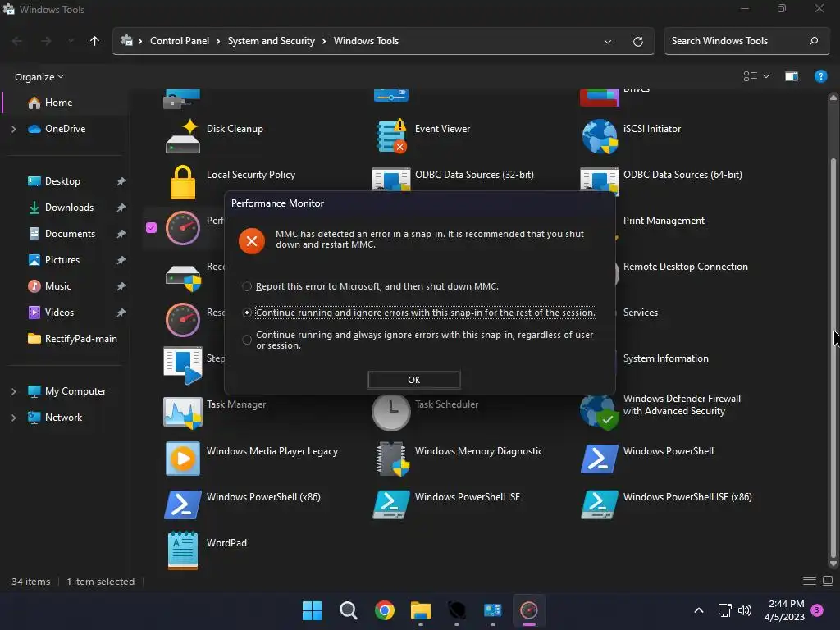Open the Task Scheduler clock icon
840x630 pixels.
391,412
